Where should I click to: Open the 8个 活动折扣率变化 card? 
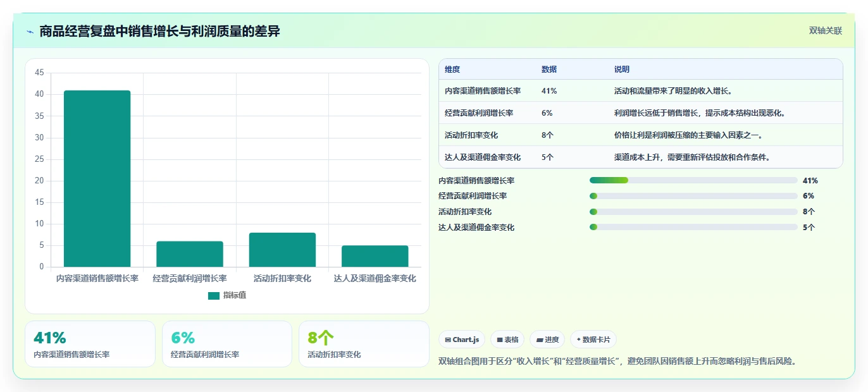tap(364, 344)
